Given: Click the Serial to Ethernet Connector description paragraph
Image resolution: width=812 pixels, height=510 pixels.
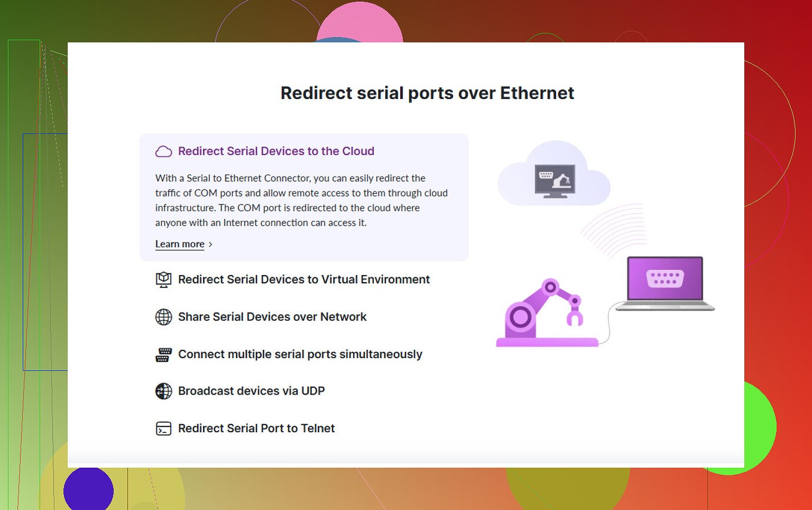Looking at the screenshot, I should [302, 200].
